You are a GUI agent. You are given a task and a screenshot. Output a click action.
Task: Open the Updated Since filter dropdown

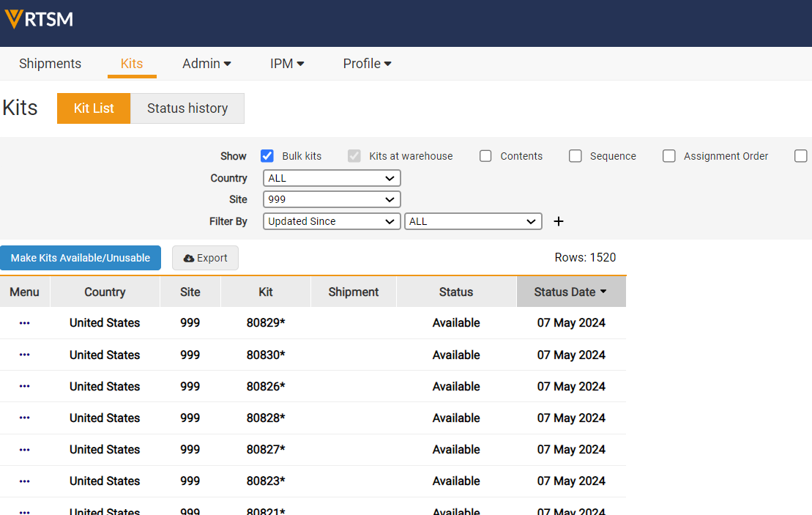coord(332,221)
